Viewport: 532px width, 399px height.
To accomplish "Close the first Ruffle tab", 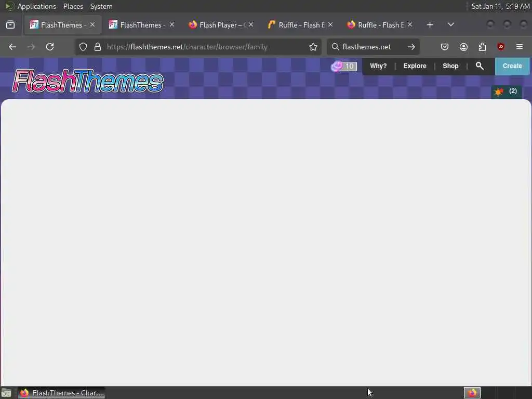I will [x=330, y=24].
